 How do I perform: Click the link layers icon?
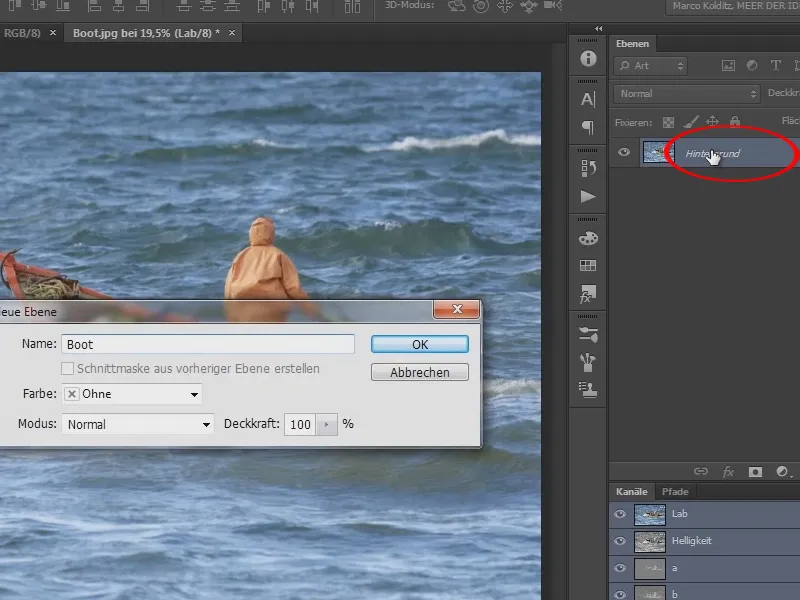click(701, 471)
